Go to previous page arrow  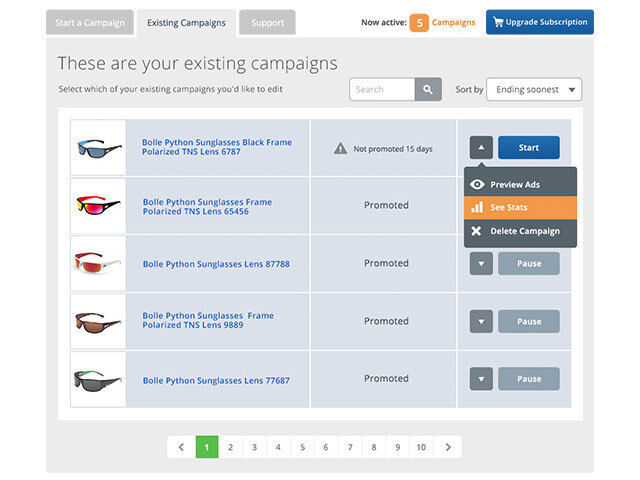pos(181,447)
